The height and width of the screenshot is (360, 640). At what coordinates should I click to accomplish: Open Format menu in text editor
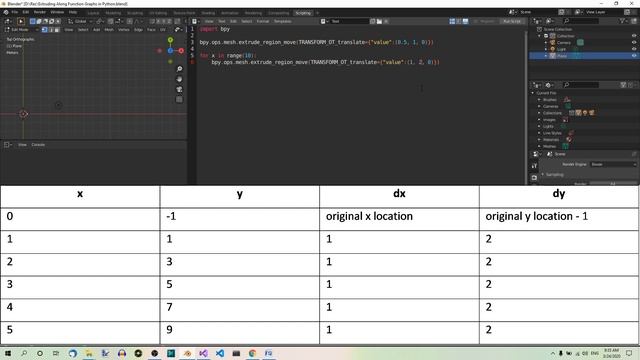[x=263, y=21]
